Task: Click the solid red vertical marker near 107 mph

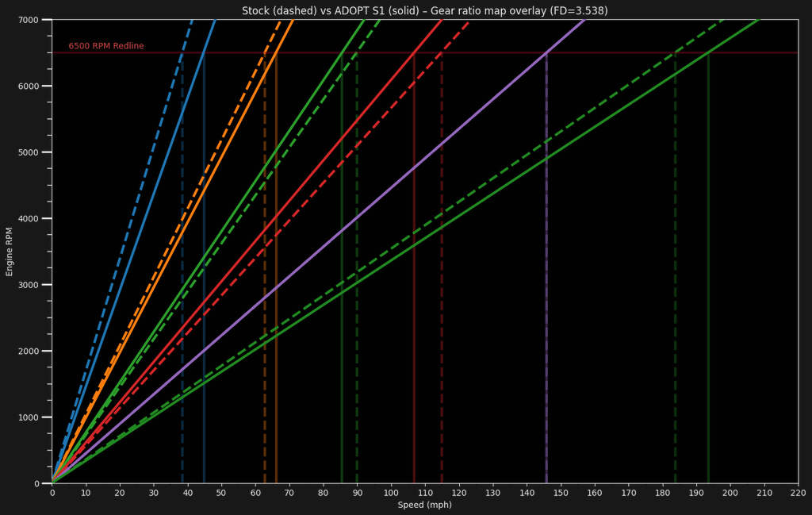Action: (414, 317)
